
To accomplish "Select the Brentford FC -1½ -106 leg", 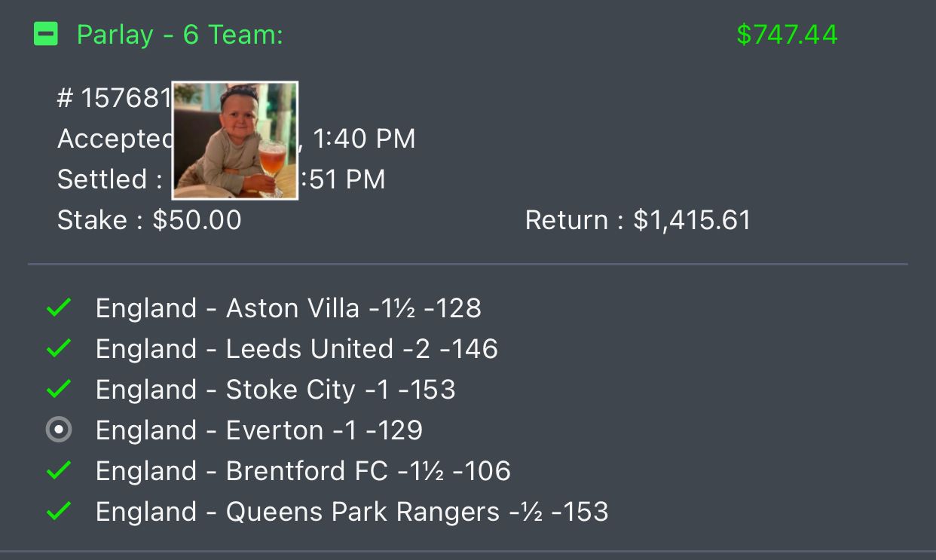I will (303, 471).
